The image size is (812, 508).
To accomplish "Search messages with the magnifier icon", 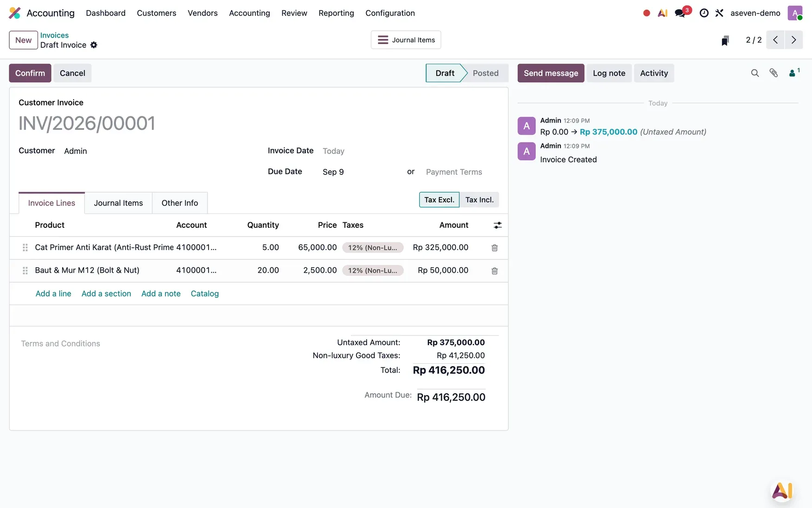I will (755, 73).
